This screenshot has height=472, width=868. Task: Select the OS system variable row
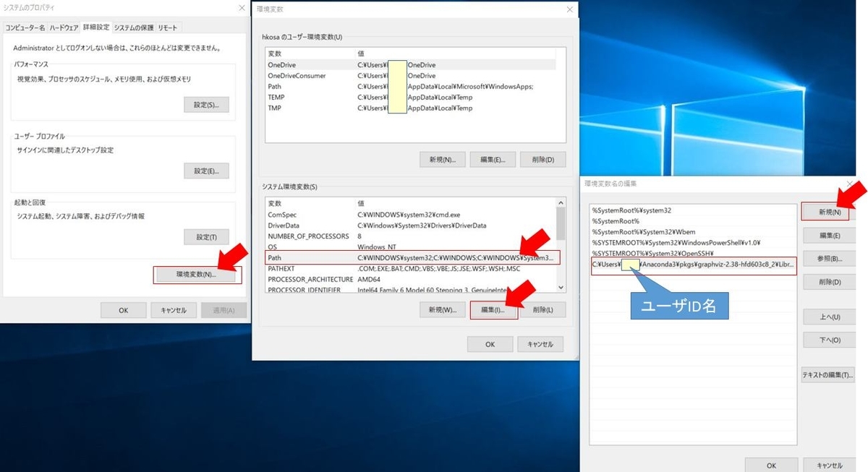410,247
